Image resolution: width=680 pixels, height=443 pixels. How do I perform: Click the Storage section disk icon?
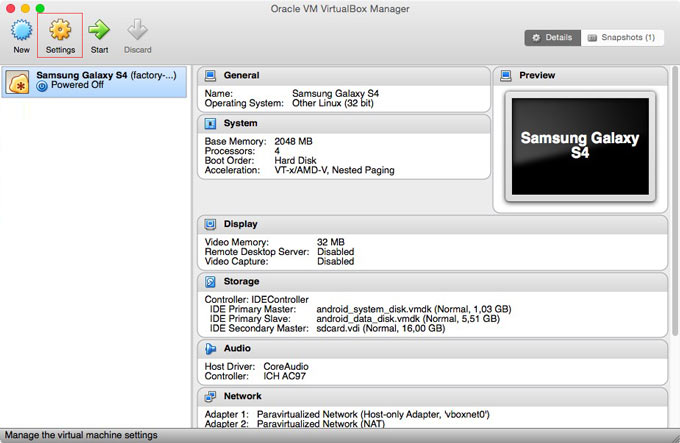tap(210, 283)
